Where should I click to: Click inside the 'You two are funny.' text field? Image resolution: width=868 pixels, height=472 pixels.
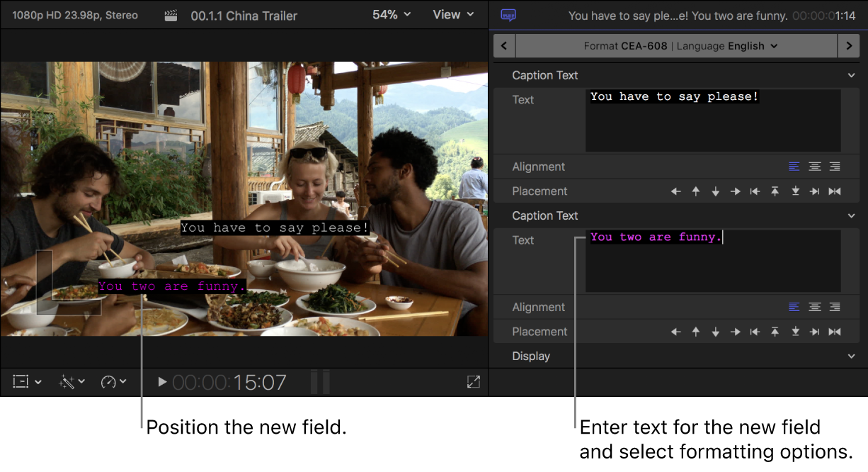[708, 261]
